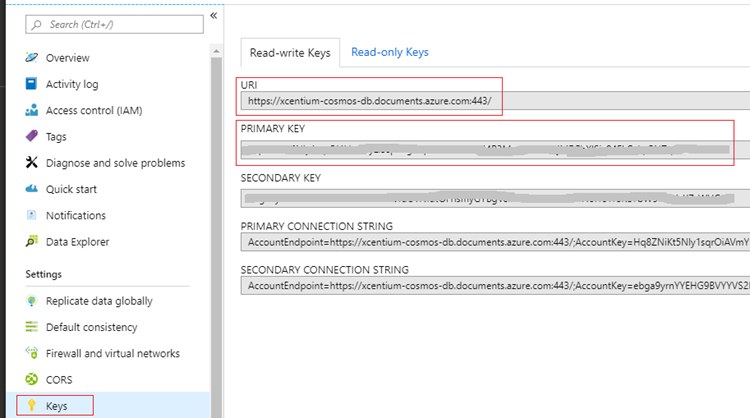Click the Access control people icon

point(32,110)
